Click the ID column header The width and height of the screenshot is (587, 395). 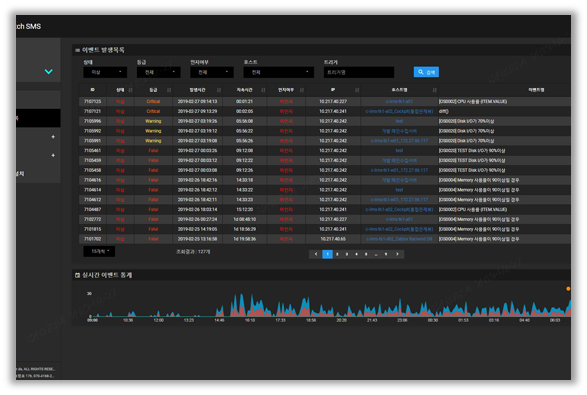(x=92, y=90)
